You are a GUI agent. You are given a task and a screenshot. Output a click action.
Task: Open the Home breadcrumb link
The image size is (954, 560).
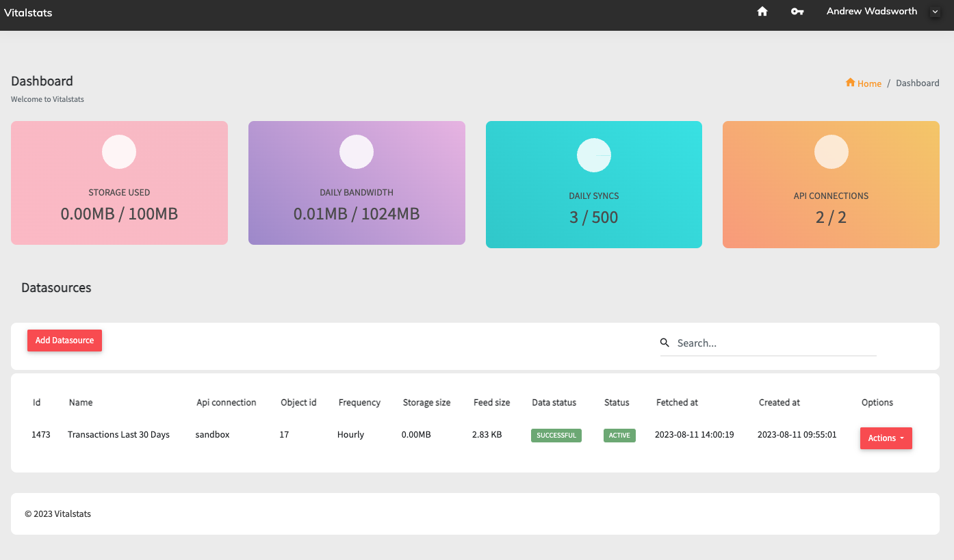pyautogui.click(x=869, y=83)
